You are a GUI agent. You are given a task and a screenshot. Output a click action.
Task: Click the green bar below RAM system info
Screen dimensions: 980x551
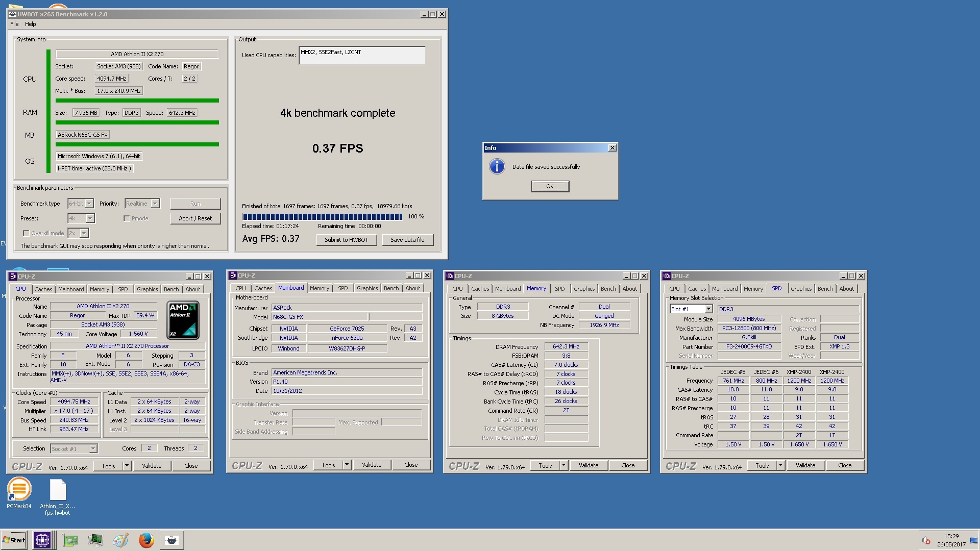[137, 122]
